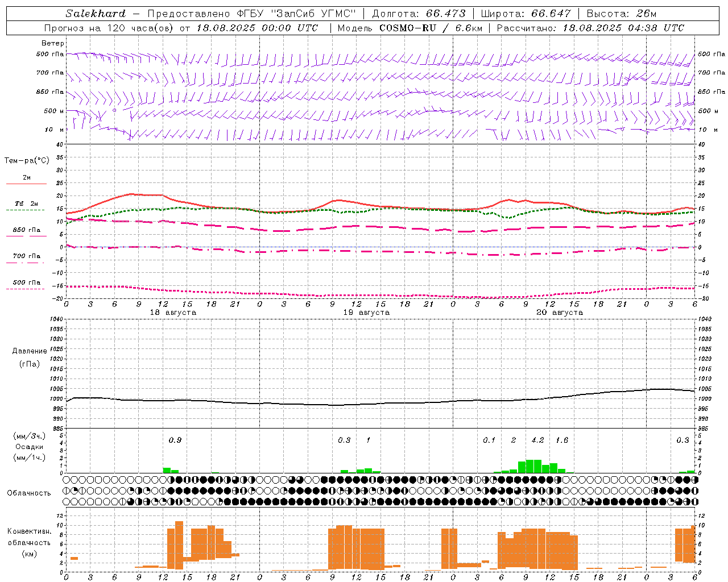
Task: Click the 'Td 2м' dew point legend entry
Action: point(27,203)
